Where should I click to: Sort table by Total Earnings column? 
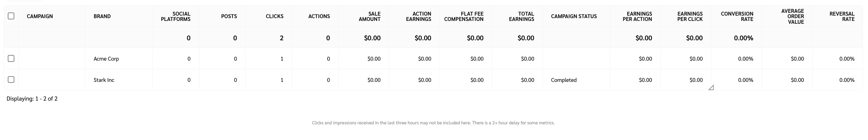pos(521,16)
